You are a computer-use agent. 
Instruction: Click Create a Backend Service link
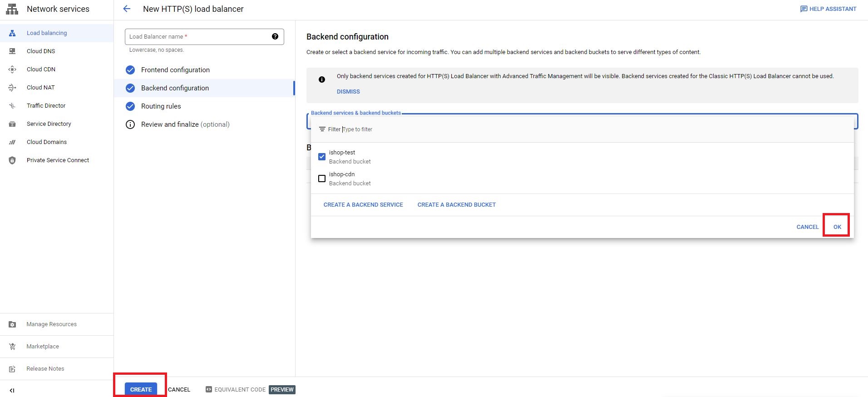(x=363, y=205)
